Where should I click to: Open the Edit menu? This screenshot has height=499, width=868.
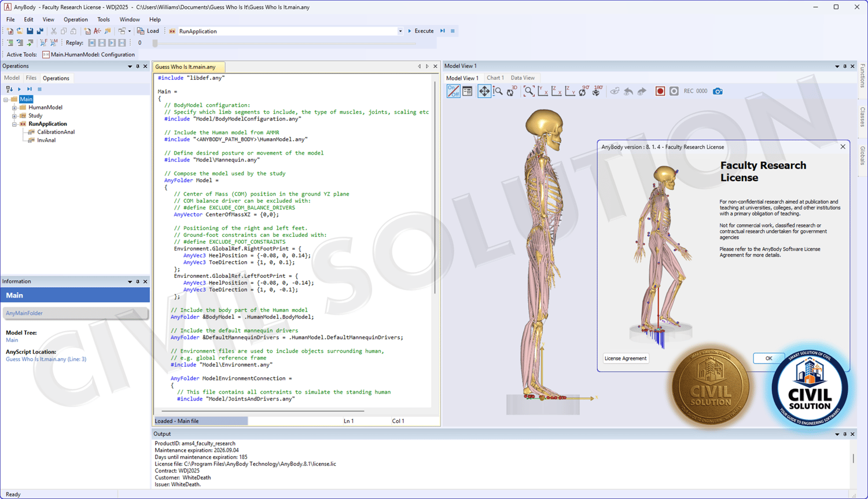[28, 20]
